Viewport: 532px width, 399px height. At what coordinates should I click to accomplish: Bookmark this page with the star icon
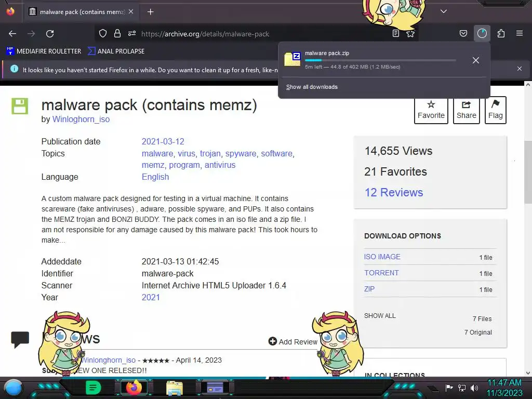pyautogui.click(x=410, y=34)
